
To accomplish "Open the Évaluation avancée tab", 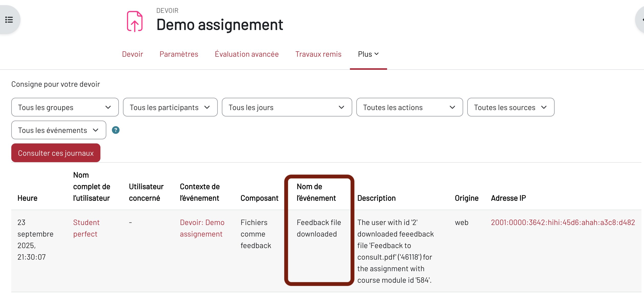I will coord(247,54).
